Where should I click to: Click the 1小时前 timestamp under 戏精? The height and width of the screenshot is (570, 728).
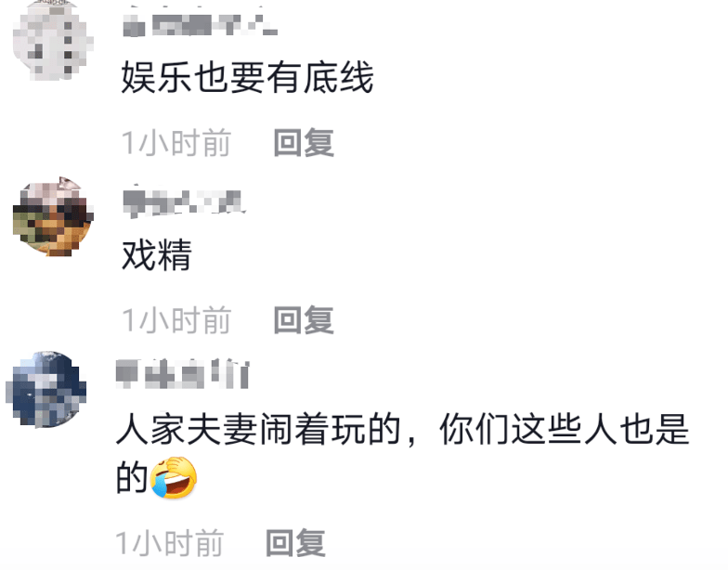(176, 319)
